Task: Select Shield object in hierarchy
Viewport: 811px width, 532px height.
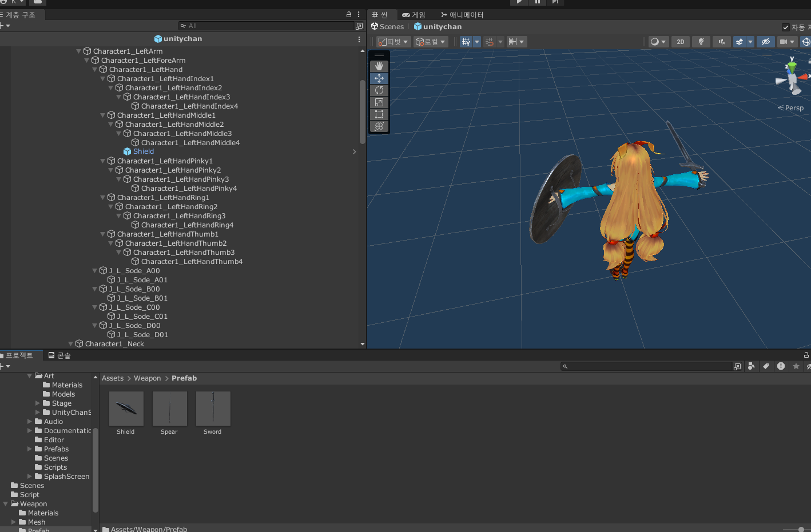Action: (144, 151)
